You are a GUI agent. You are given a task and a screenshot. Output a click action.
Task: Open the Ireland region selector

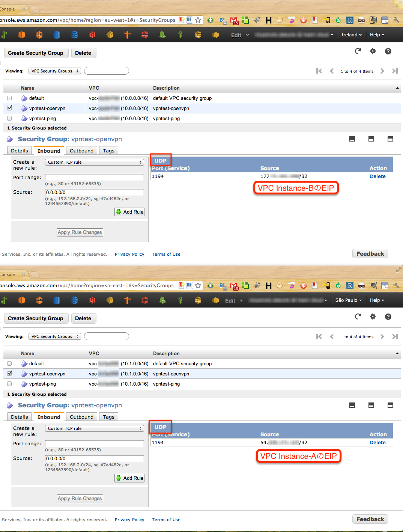pos(351,35)
